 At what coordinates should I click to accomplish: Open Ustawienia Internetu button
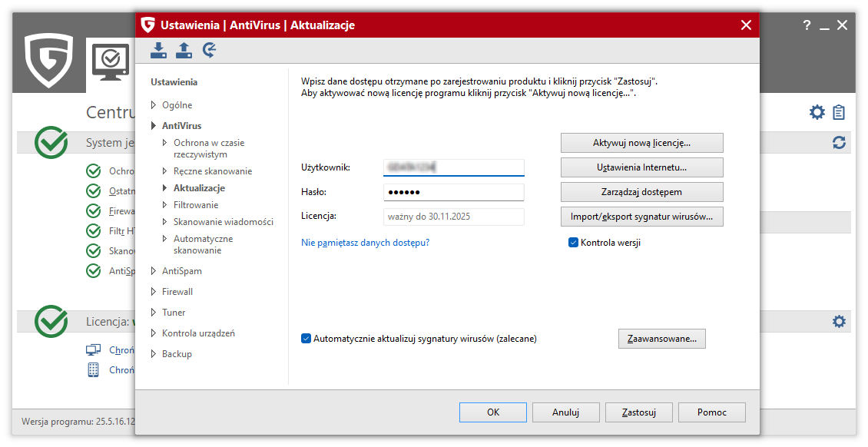641,167
